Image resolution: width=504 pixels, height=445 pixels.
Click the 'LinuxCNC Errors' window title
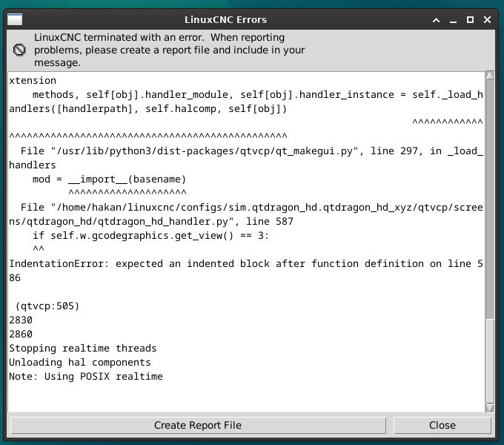225,19
